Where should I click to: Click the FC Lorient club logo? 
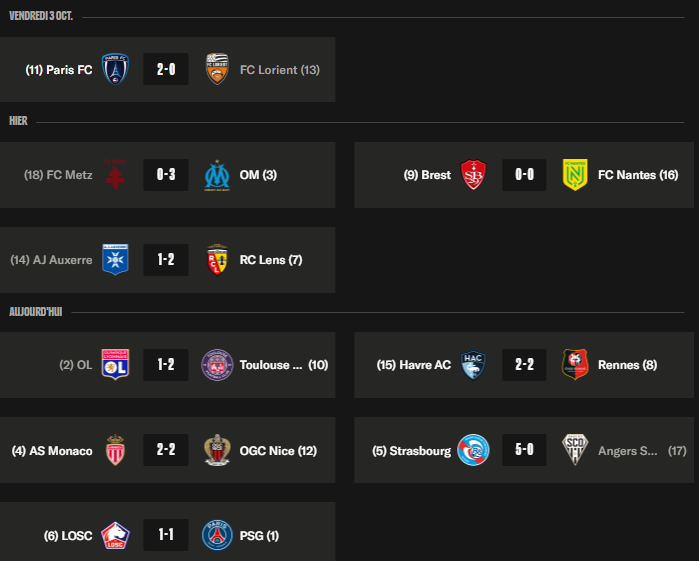click(x=216, y=69)
